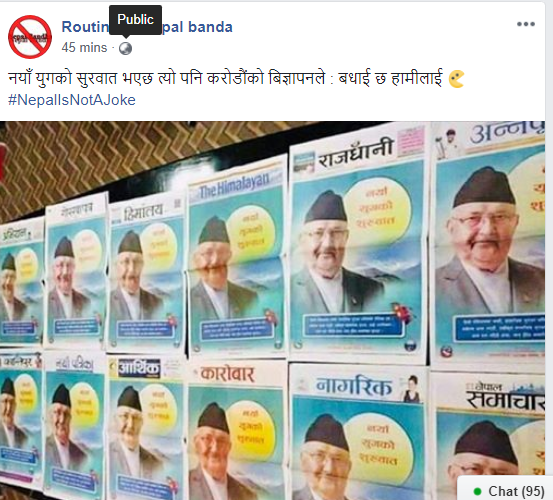
Task: Open the 45 mins timestamp link
Action: [x=84, y=48]
